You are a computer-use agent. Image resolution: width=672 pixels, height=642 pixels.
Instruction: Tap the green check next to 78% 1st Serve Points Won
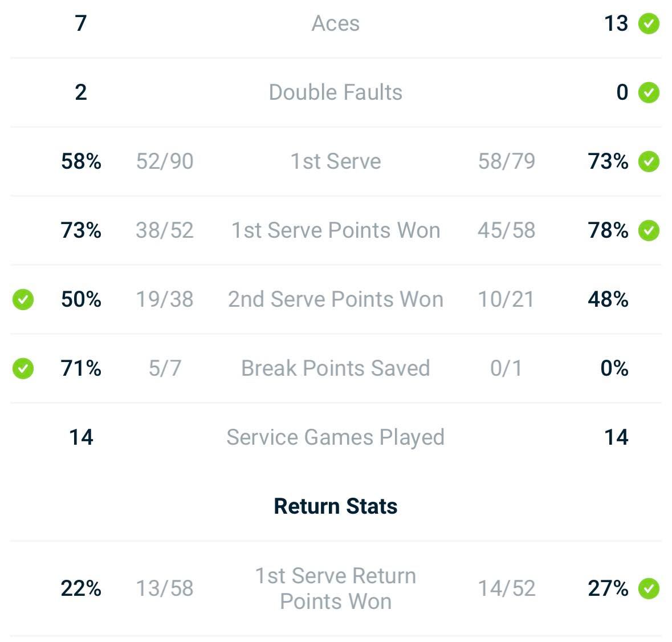649,230
